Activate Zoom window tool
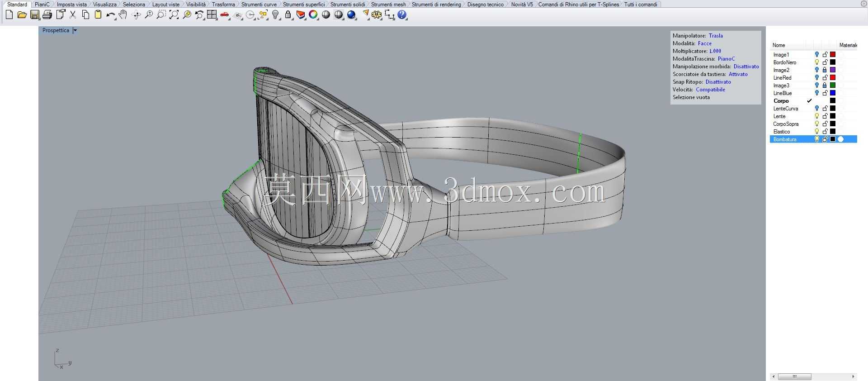The image size is (868, 381). point(161,15)
